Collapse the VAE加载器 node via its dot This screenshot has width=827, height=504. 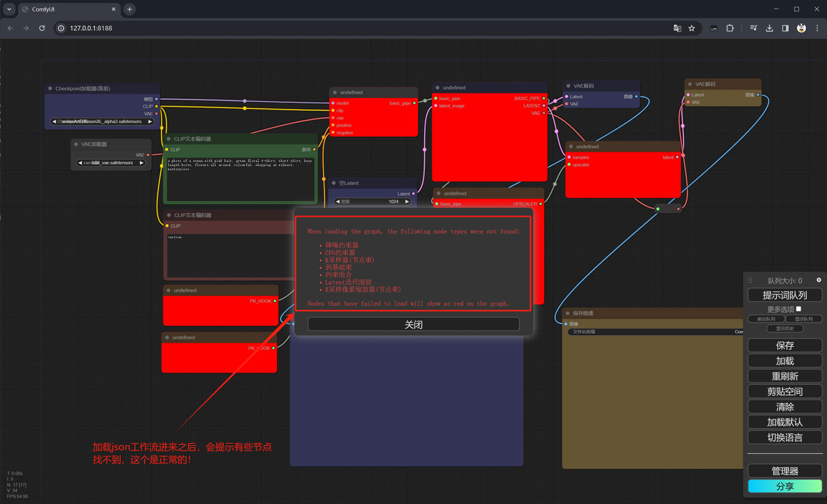click(x=76, y=144)
